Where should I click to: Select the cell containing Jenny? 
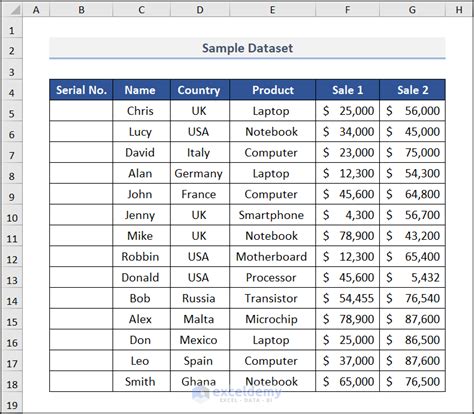(x=141, y=215)
